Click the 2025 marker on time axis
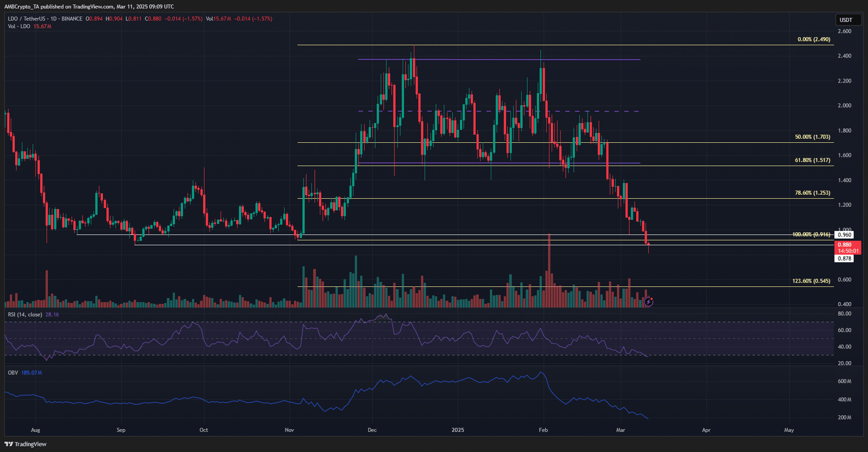The image size is (868, 452). point(458,430)
